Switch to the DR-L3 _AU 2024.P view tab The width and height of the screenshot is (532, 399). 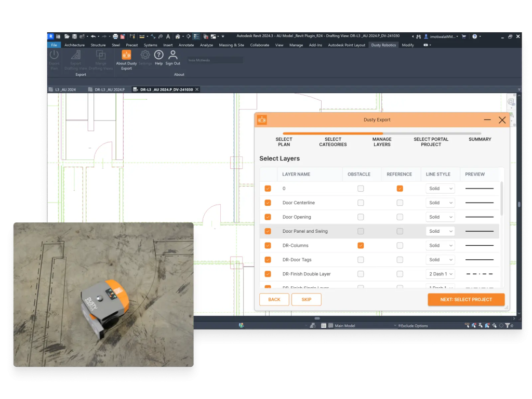tap(107, 89)
